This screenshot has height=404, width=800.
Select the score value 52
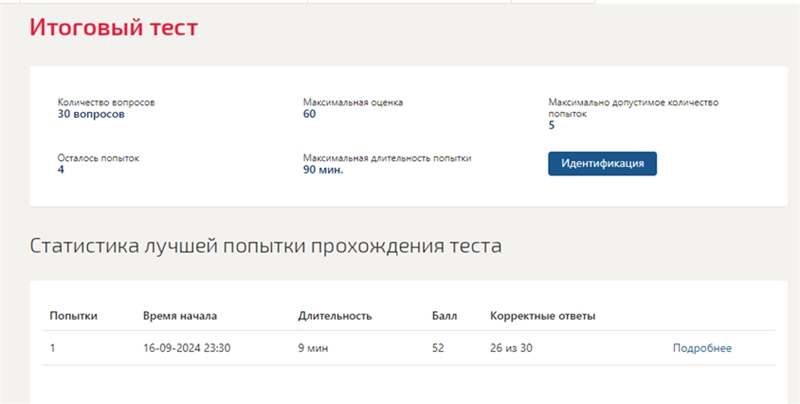point(438,348)
